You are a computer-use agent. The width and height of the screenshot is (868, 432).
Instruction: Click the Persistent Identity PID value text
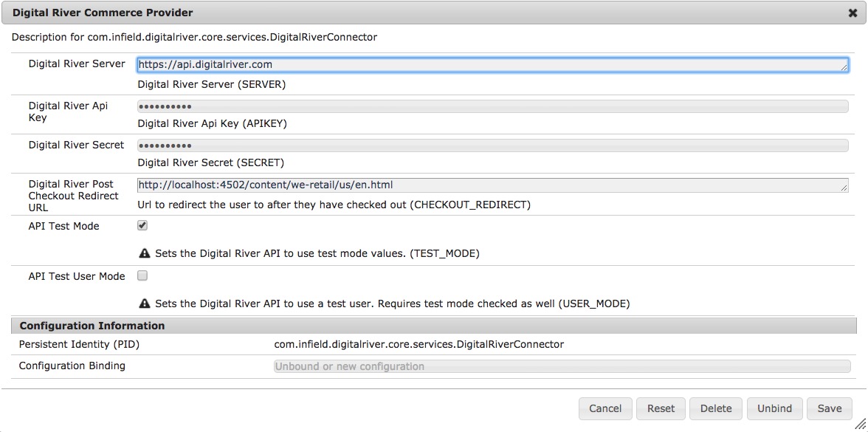pos(418,344)
